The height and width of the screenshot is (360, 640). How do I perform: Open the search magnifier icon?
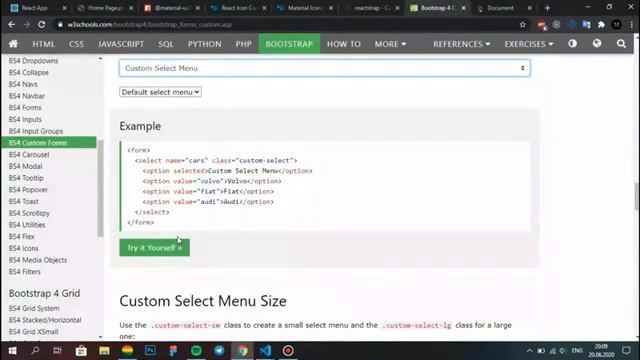click(621, 44)
